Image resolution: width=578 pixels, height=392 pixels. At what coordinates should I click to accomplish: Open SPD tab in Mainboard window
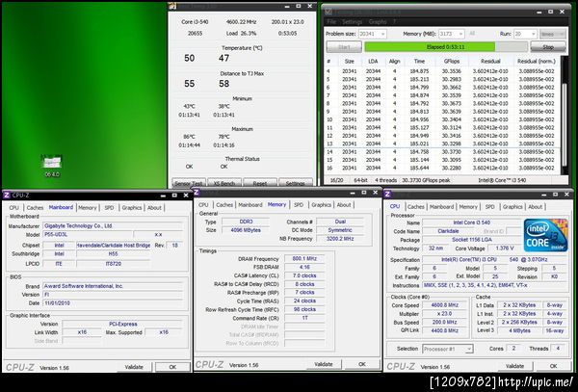109,208
